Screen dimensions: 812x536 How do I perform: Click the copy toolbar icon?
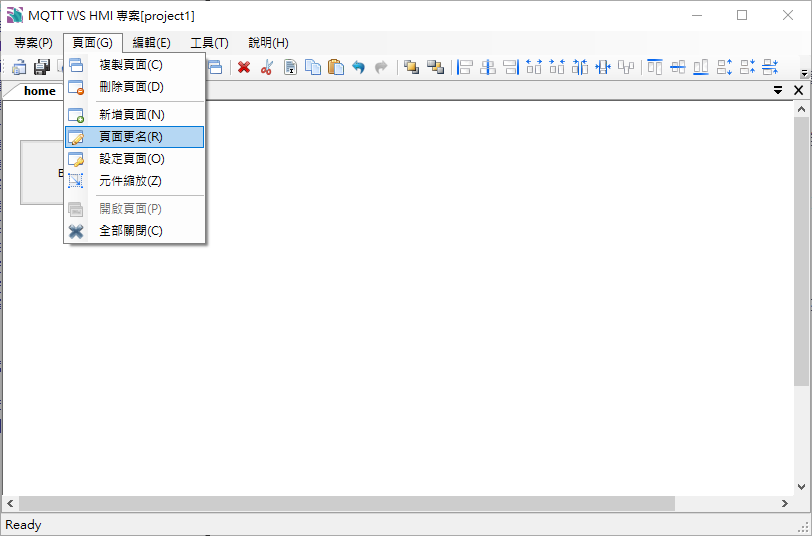(313, 67)
